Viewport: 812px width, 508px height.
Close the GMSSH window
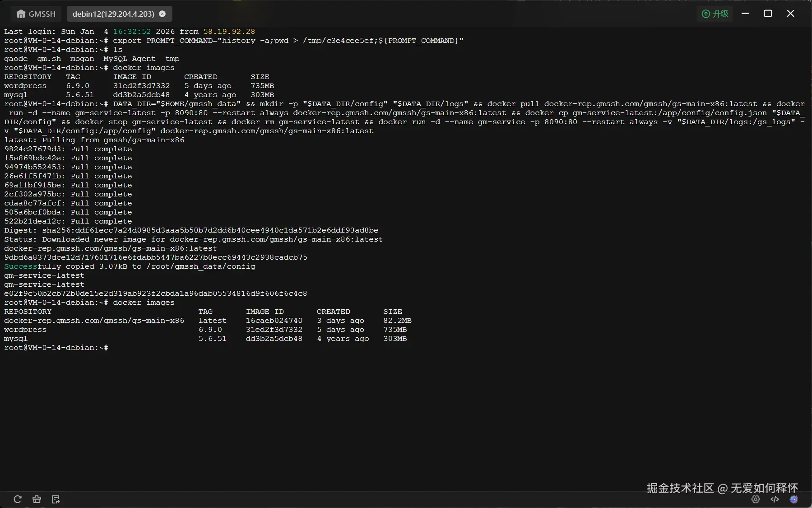790,14
